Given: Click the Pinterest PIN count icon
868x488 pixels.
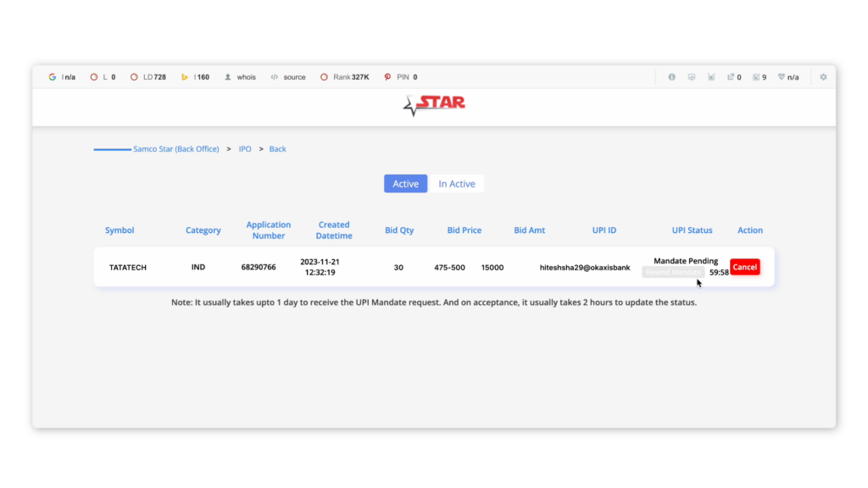Looking at the screenshot, I should [387, 77].
